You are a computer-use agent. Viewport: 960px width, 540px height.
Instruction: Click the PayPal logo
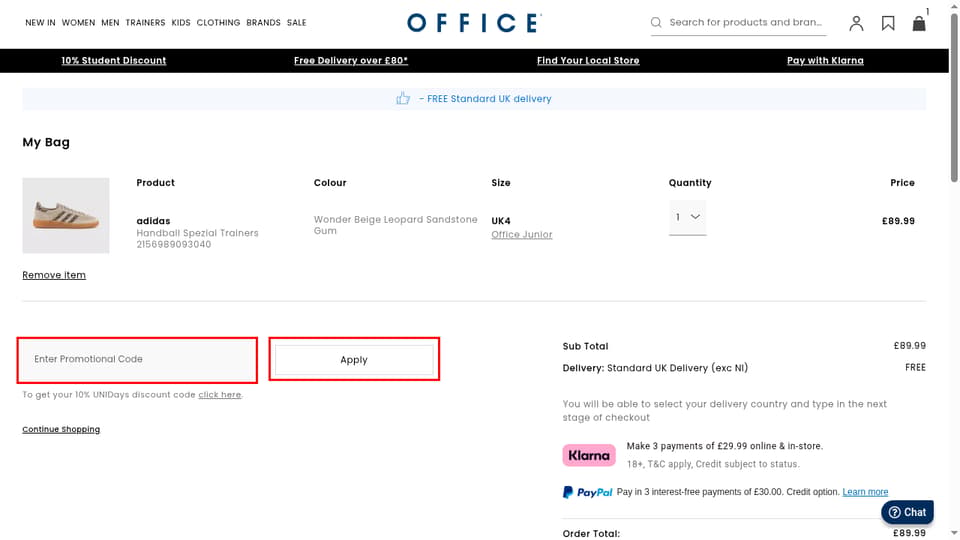coord(587,492)
